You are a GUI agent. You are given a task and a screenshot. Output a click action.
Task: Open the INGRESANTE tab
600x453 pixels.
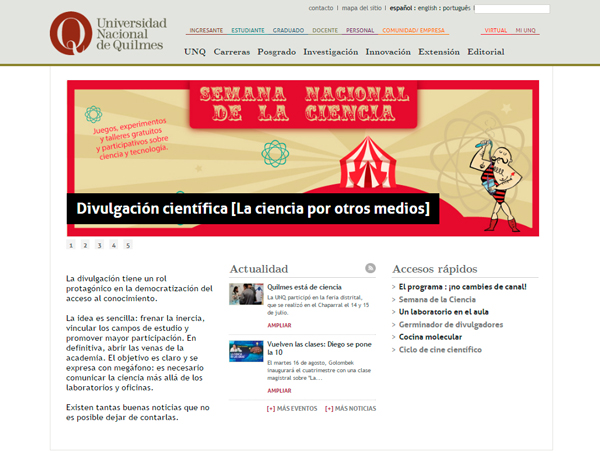coord(206,30)
